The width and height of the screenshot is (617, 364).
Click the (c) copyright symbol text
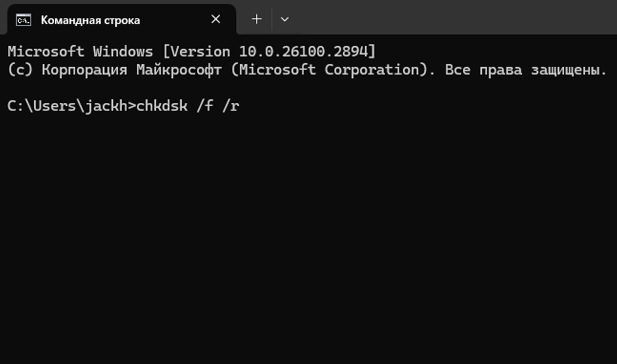click(20, 69)
